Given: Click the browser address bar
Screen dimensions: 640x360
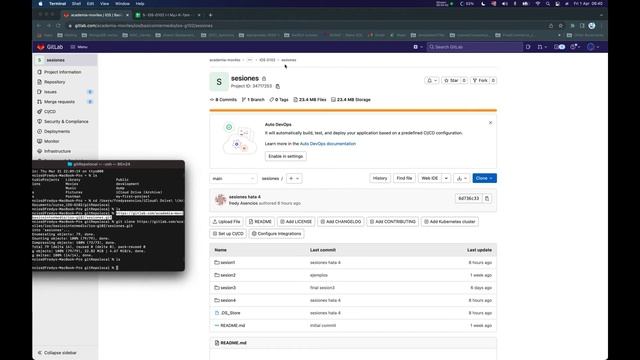Looking at the screenshot, I should 306,26.
